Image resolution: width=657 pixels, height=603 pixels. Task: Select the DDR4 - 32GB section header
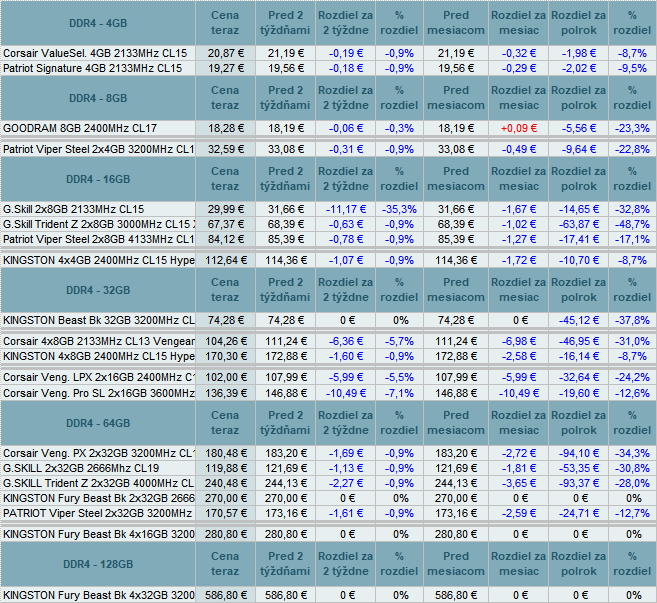[x=98, y=290]
